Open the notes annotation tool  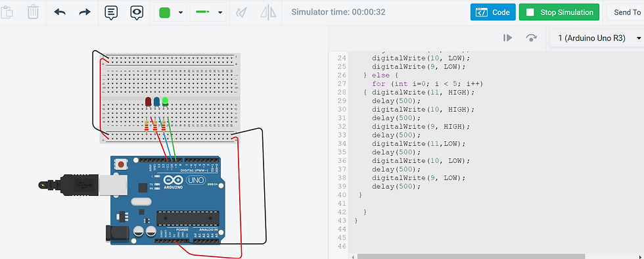tap(111, 12)
